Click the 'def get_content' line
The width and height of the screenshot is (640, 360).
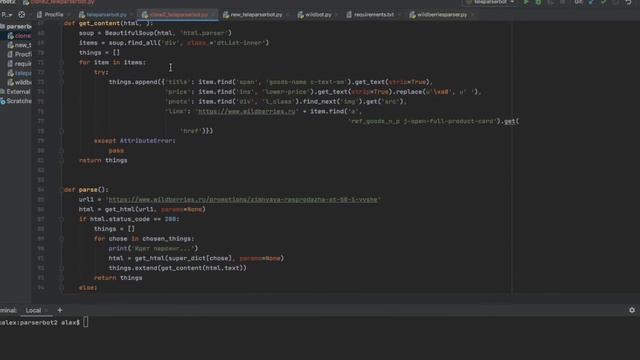point(109,23)
